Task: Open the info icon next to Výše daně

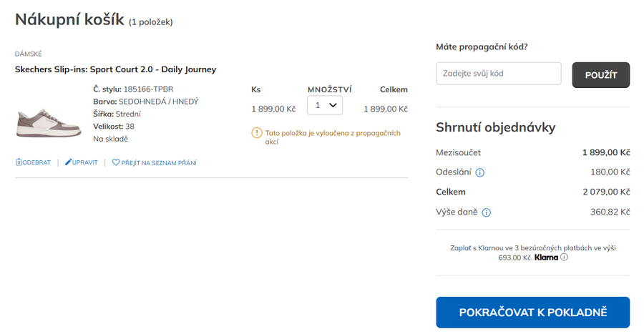Action: coord(487,212)
